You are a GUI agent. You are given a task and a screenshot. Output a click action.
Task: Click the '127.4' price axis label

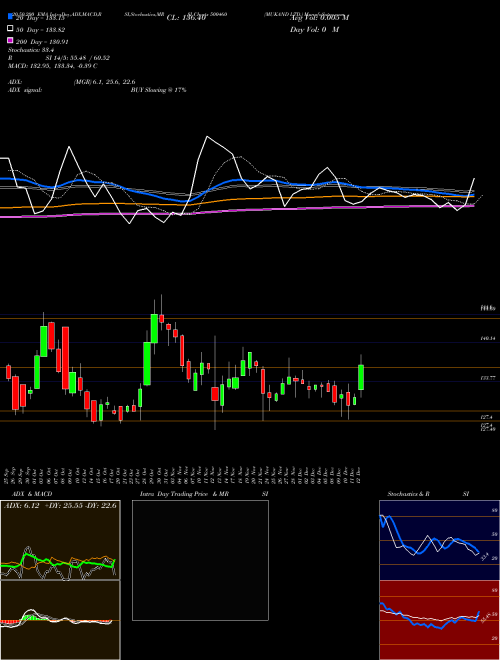[x=487, y=417]
